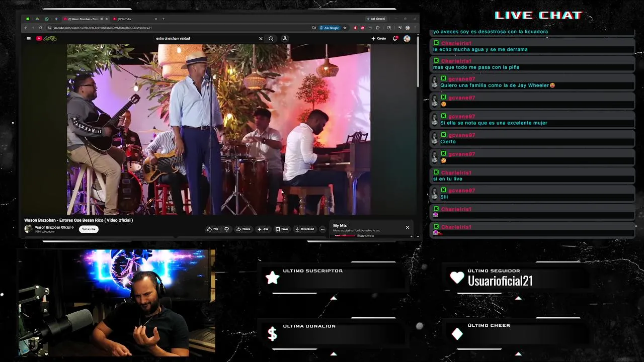Open the channel avatar under the video
The width and height of the screenshot is (644, 362).
28,229
